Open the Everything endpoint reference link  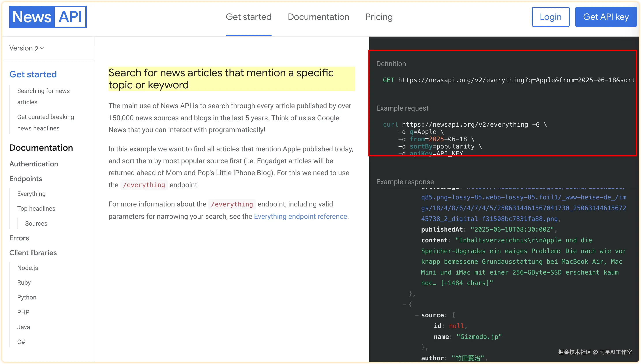point(300,216)
